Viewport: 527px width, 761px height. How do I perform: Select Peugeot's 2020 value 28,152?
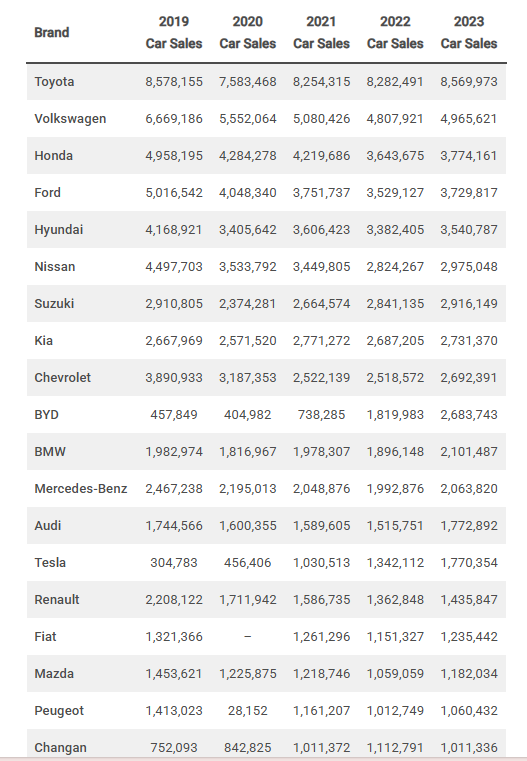coord(247,711)
